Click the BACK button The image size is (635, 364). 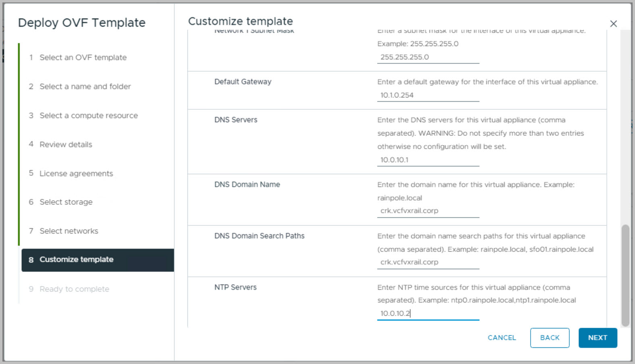[550, 338]
